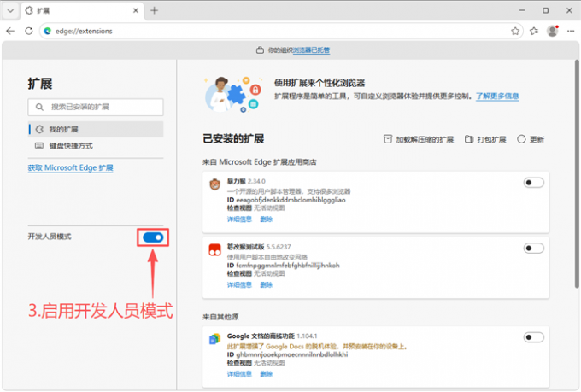Click the 篡改猴测试版 red icon

[215, 249]
